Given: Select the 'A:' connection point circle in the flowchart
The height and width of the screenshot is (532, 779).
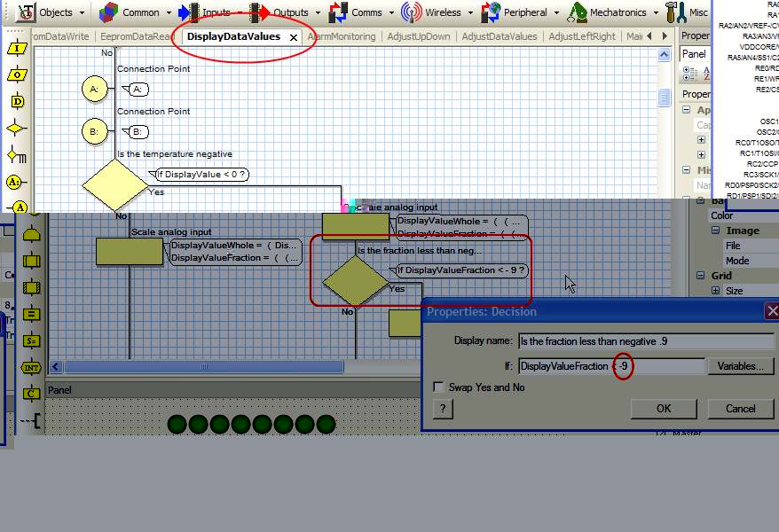Looking at the screenshot, I should point(94,90).
